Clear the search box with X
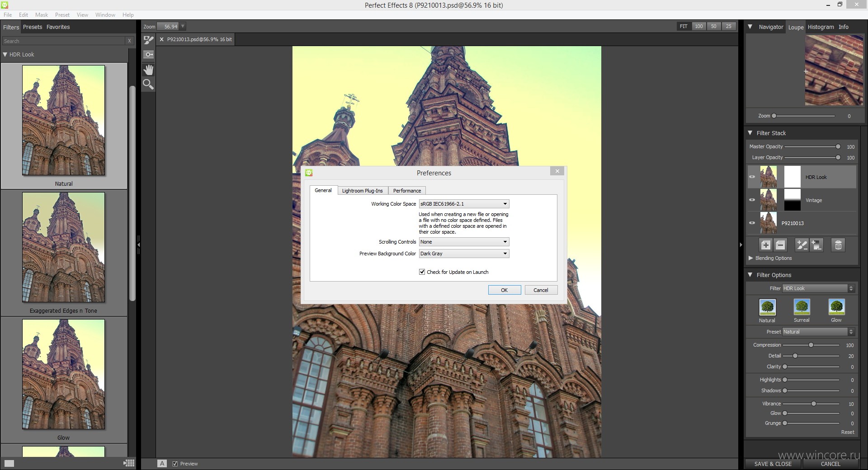 point(130,41)
